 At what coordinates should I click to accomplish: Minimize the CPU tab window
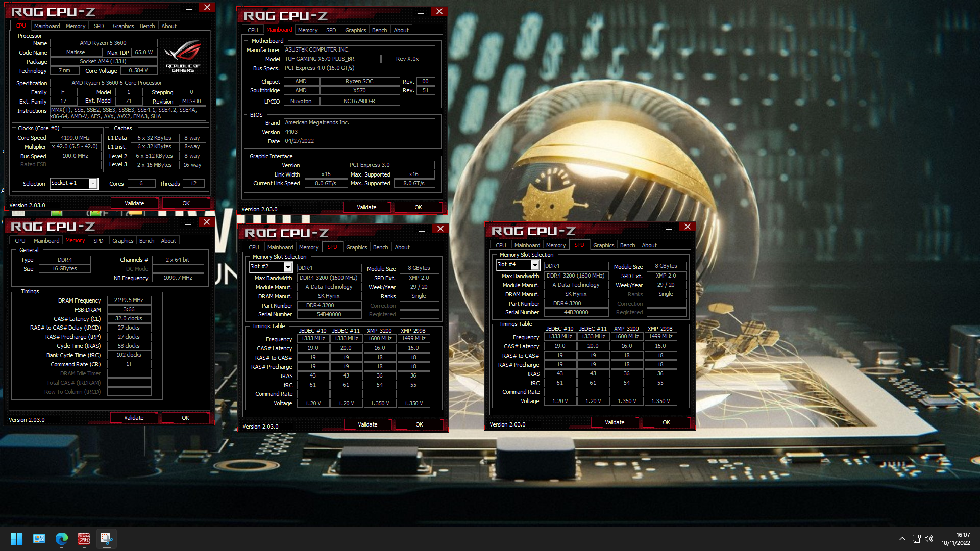click(189, 9)
